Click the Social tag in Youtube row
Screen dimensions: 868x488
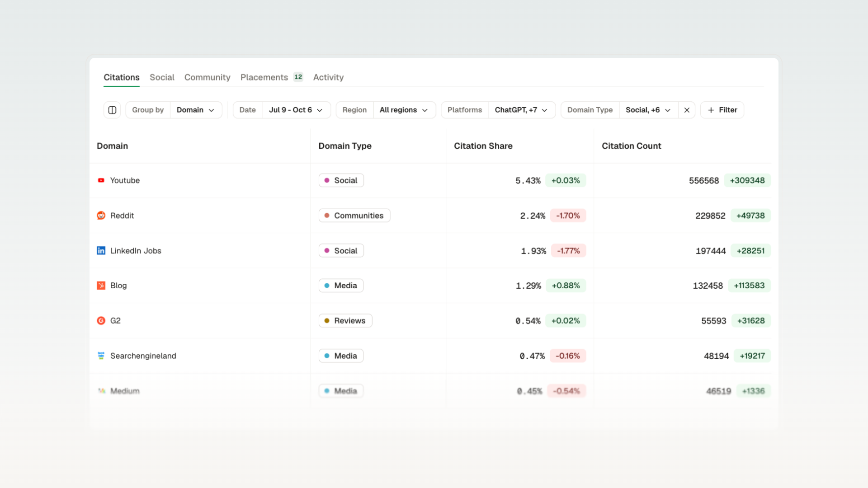(341, 180)
